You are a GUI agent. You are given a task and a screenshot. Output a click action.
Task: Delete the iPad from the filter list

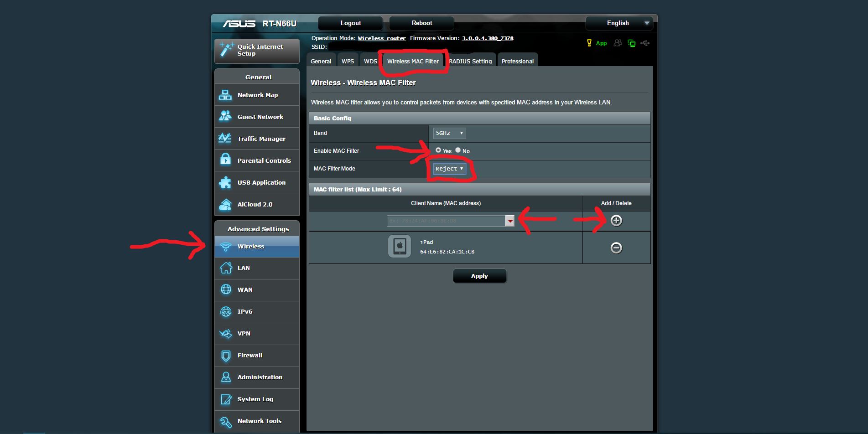[x=616, y=248]
